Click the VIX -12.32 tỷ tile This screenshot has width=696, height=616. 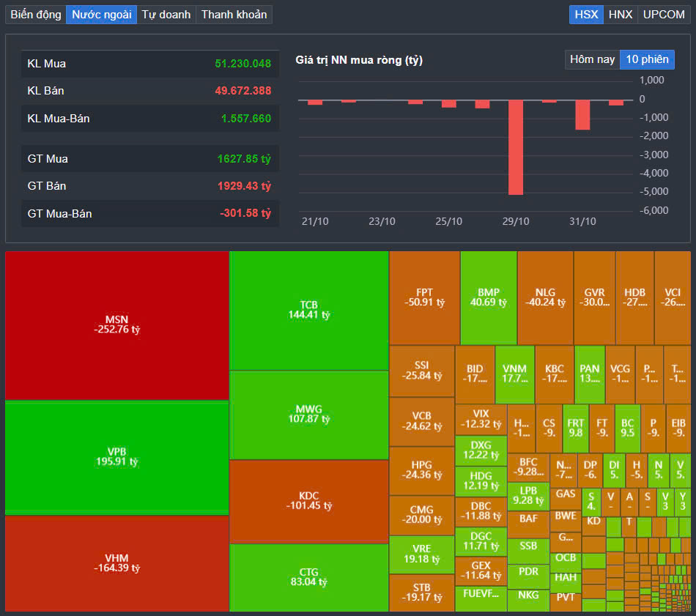(x=481, y=420)
